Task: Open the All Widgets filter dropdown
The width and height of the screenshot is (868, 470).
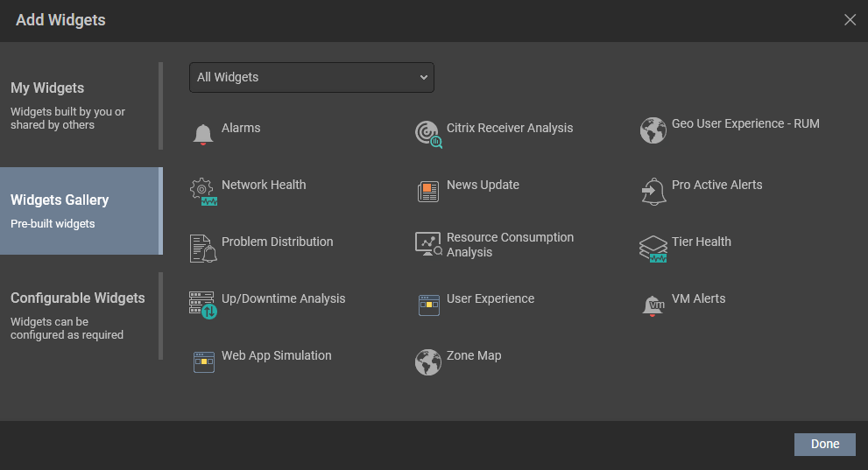Action: (312, 77)
